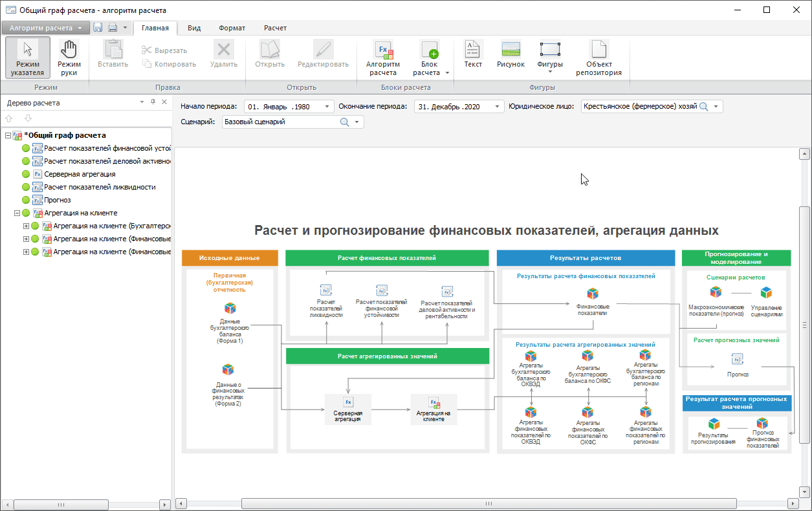Add an Алгоритм расчета block
Screen dimensions: 812x511
(x=383, y=58)
